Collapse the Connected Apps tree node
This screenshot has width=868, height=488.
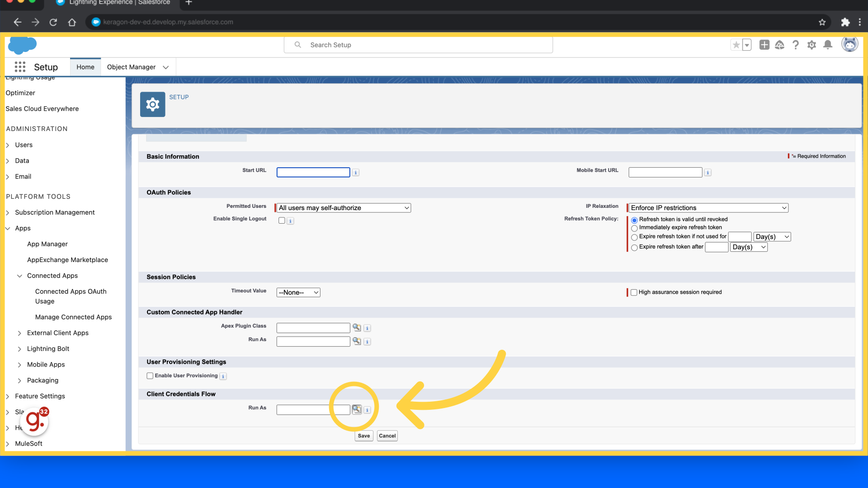(19, 276)
